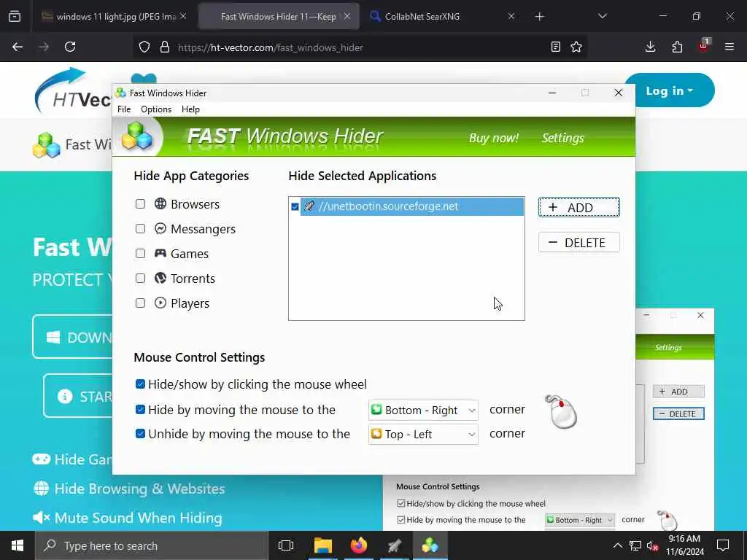Viewport: 747px width, 560px height.
Task: Open Firefox from the taskbar
Action: (359, 545)
